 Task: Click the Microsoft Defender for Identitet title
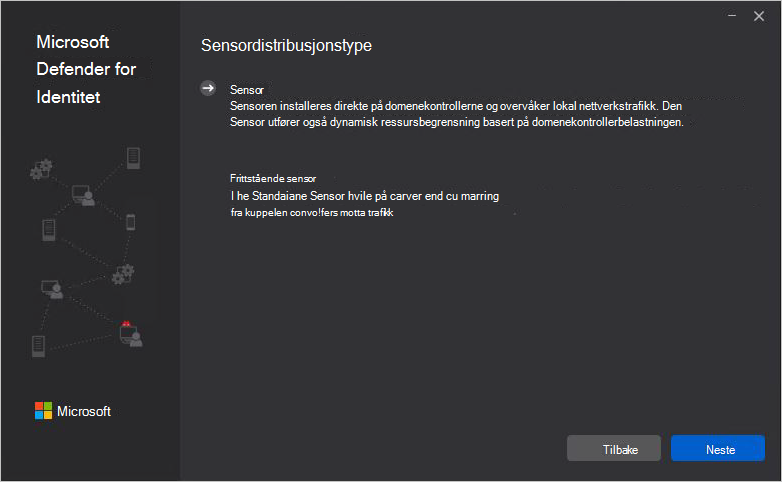tap(86, 69)
